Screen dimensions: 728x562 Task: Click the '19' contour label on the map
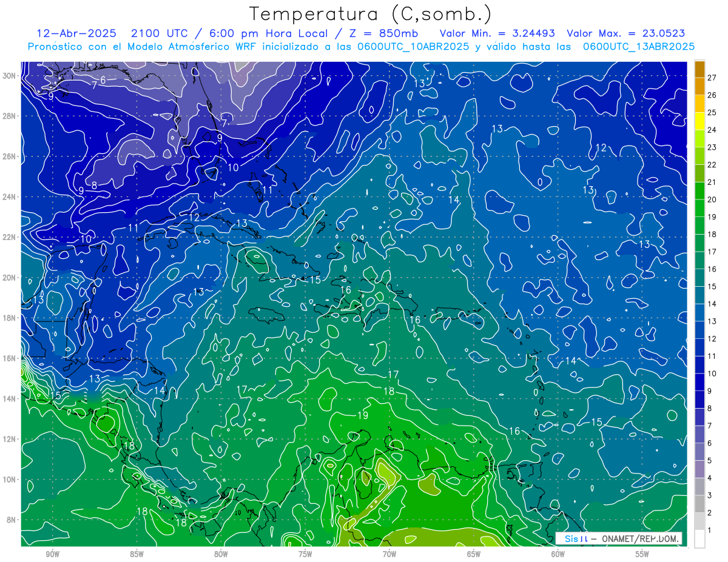363,415
